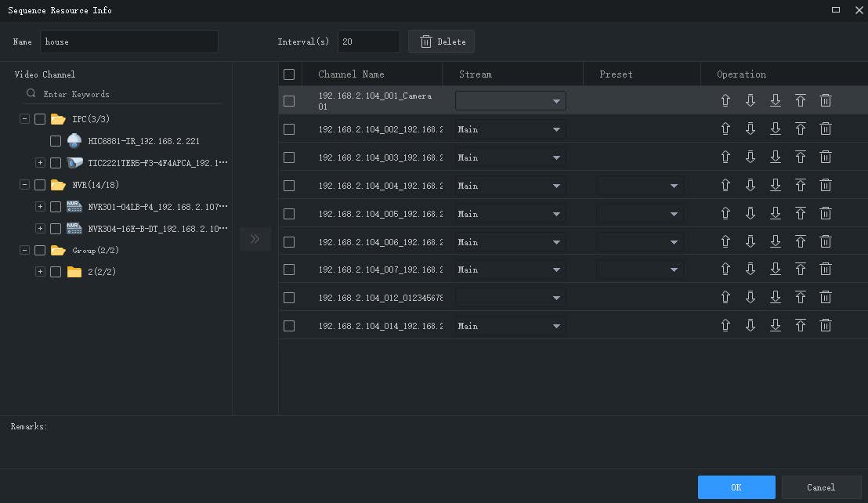The height and width of the screenshot is (503, 868).
Task: Send channel 104_004 to the bottom
Action: [x=775, y=186]
